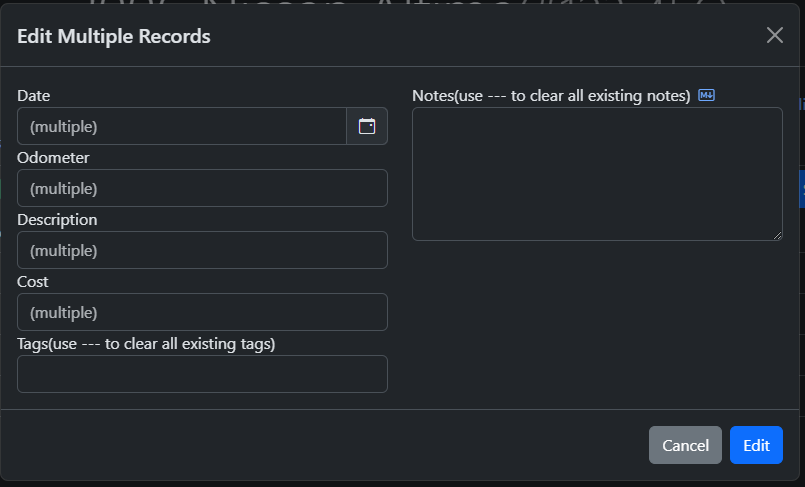Focus the Odometer input field

coord(202,188)
